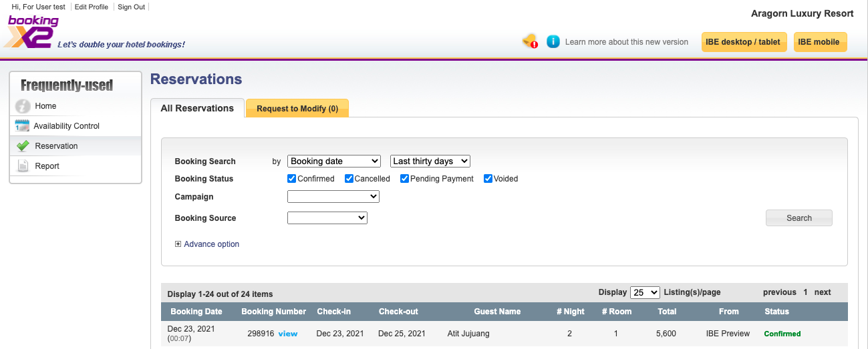This screenshot has width=868, height=349.
Task: Click the notification megaphone alert icon
Action: tap(530, 41)
